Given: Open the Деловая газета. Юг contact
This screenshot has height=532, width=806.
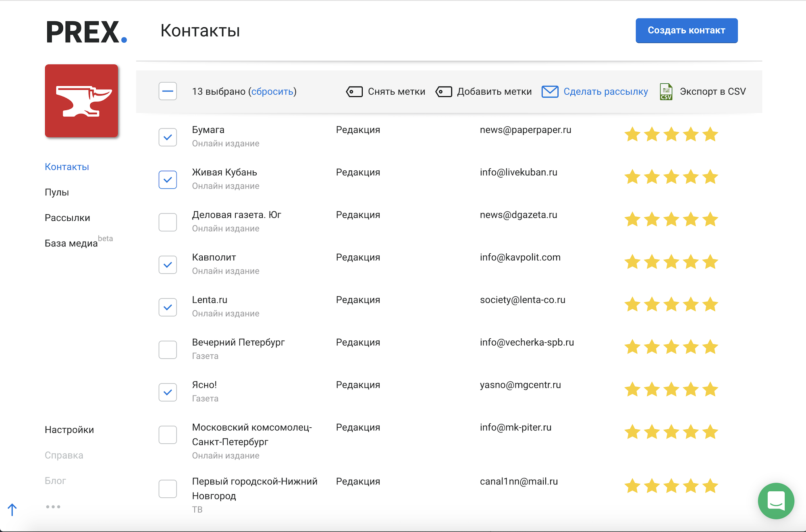Looking at the screenshot, I should click(x=237, y=215).
